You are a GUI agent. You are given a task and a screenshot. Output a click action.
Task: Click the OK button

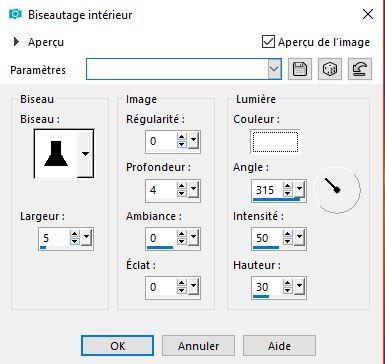117,346
